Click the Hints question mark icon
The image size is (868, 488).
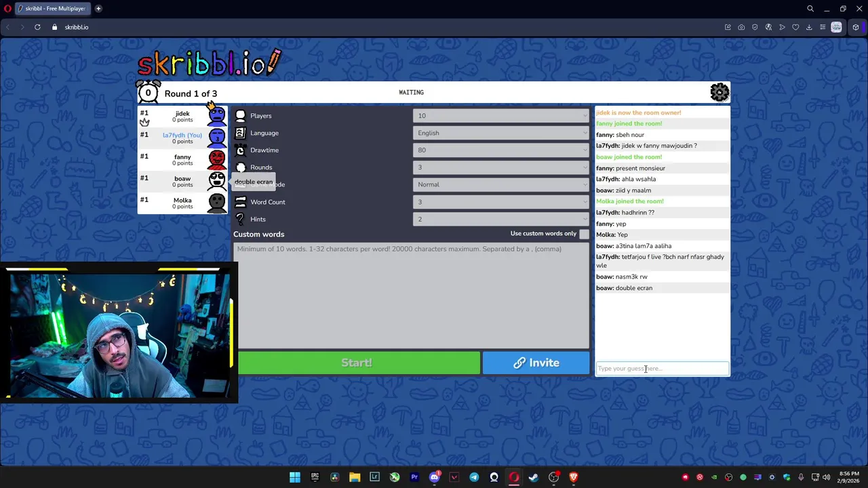(240, 219)
